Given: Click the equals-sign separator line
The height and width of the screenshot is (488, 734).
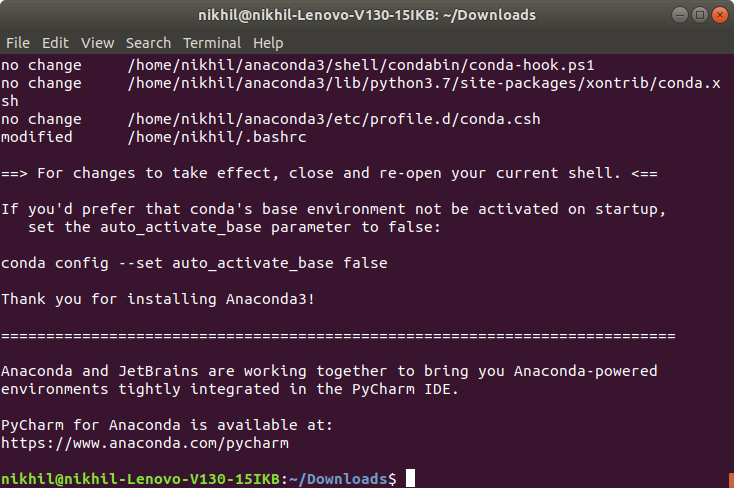Looking at the screenshot, I should [338, 335].
